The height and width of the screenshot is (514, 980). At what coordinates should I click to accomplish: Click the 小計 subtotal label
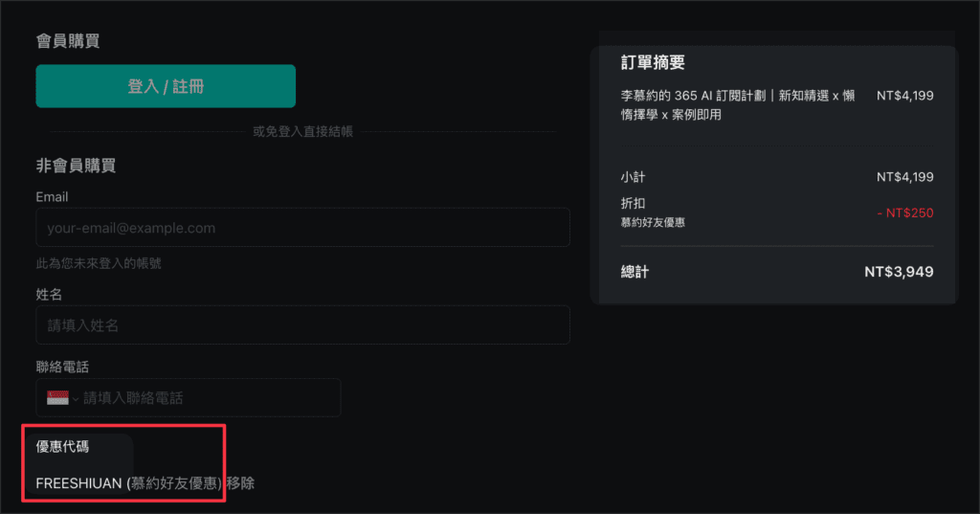[634, 177]
